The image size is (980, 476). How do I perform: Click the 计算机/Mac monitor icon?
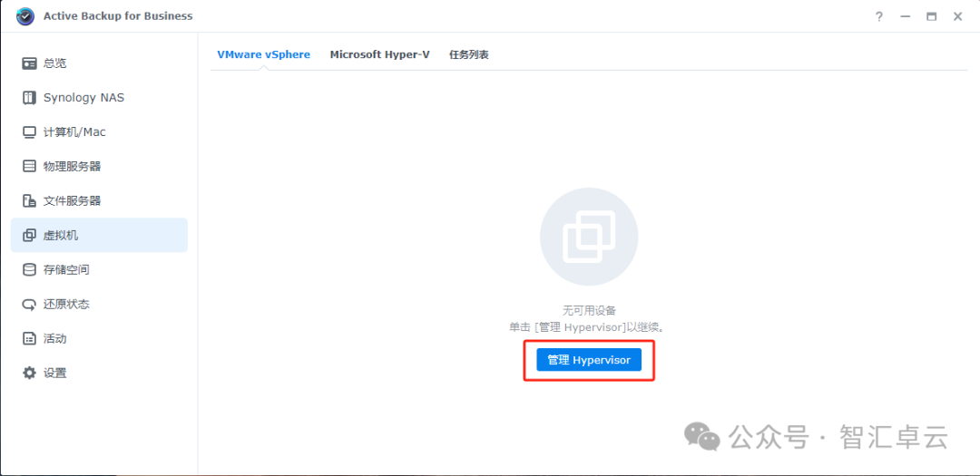coord(29,132)
